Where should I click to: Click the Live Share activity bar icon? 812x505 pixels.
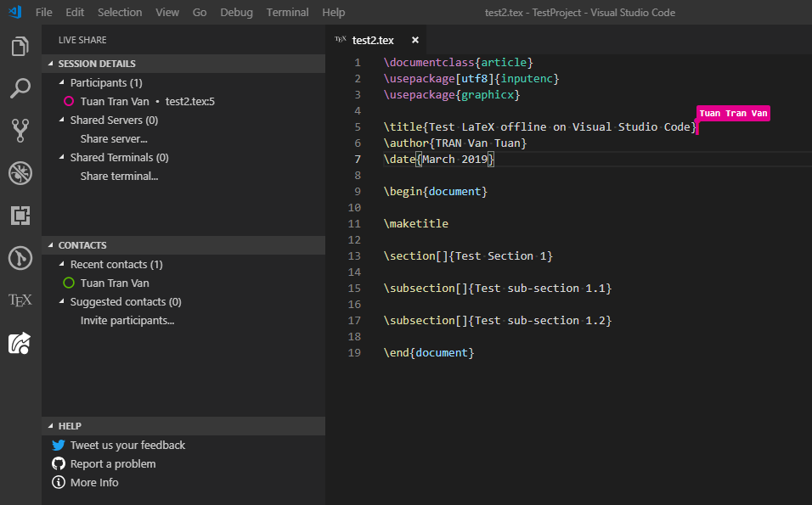(20, 343)
